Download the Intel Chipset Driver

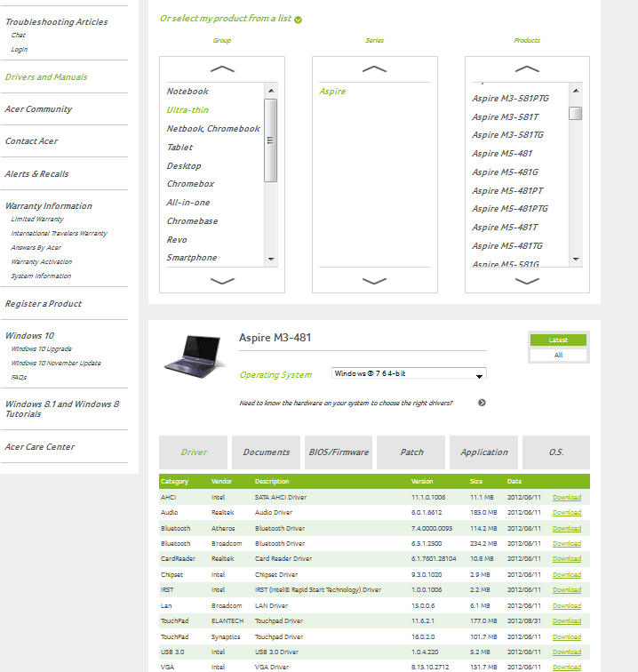point(566,575)
